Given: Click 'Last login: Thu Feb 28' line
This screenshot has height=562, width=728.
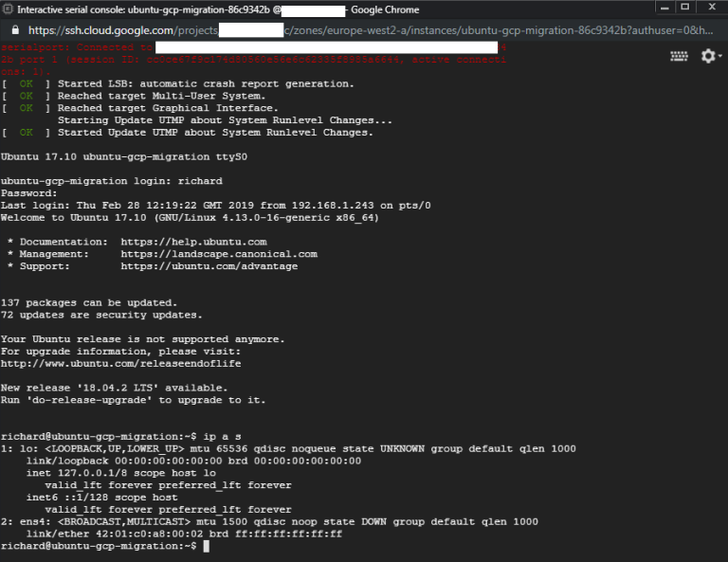Looking at the screenshot, I should 215,205.
